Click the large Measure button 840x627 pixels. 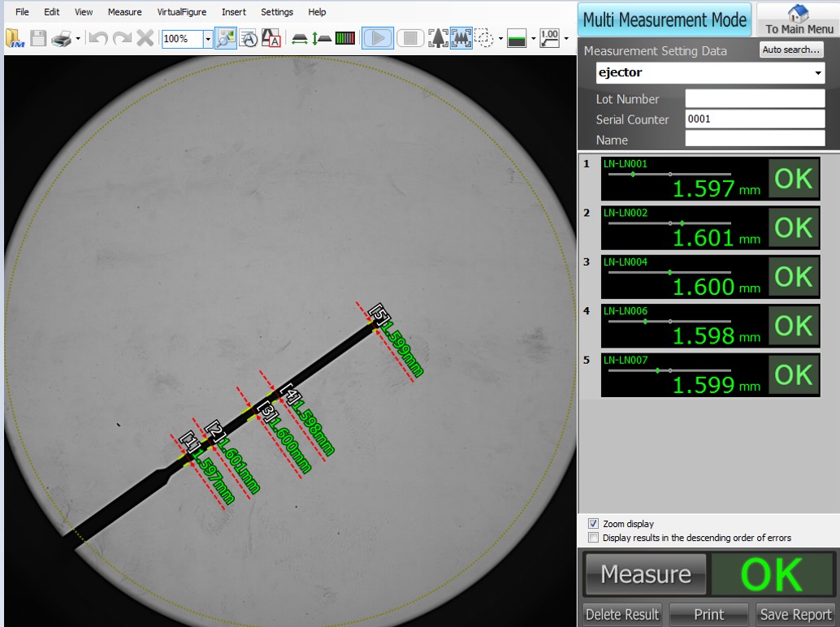coord(646,575)
